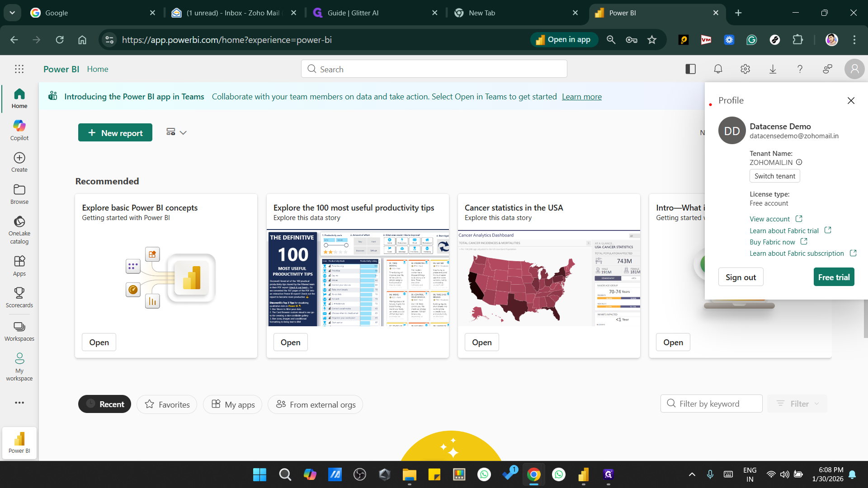This screenshot has height=488, width=868.
Task: Open Workspaces in the left navigation
Action: point(19,331)
